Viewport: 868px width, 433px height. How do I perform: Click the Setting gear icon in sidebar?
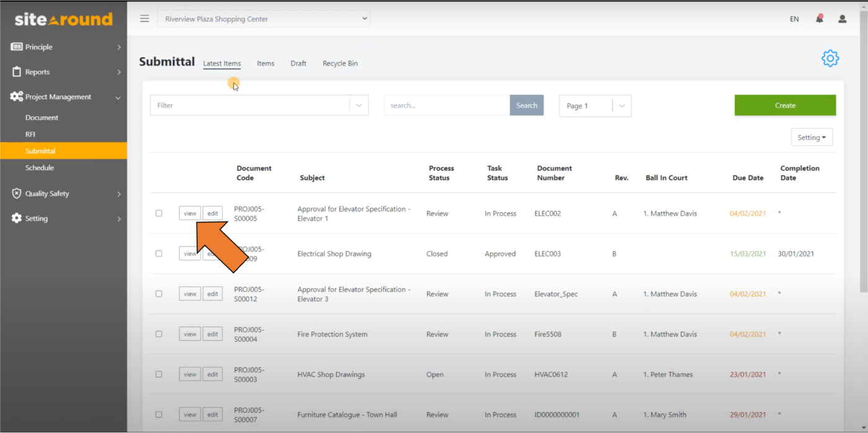[17, 218]
